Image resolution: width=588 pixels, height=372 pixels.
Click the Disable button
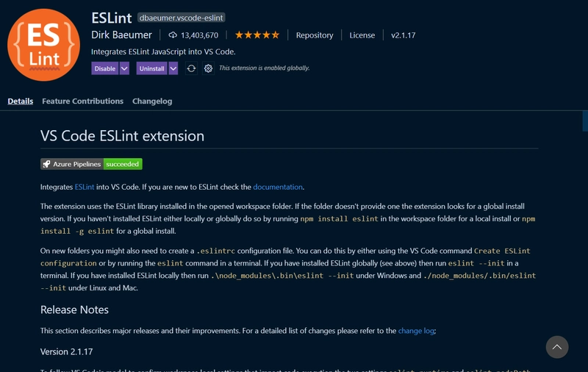coord(105,68)
